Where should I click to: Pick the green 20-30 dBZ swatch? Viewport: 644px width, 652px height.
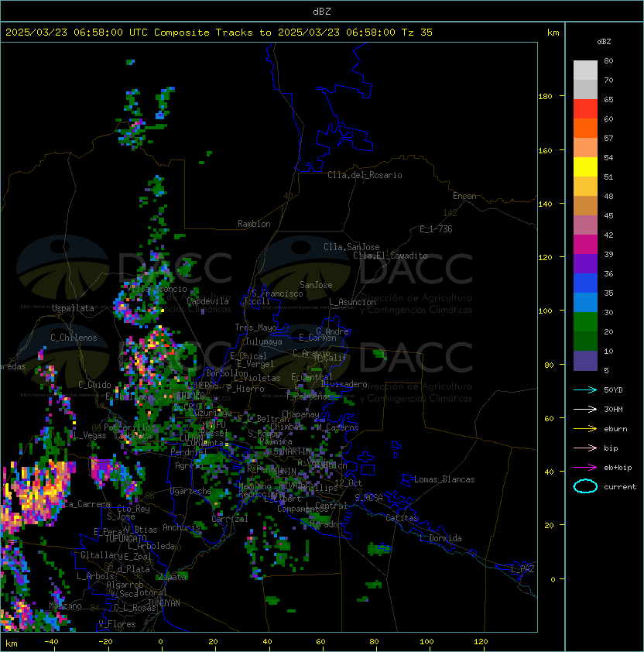coord(585,322)
